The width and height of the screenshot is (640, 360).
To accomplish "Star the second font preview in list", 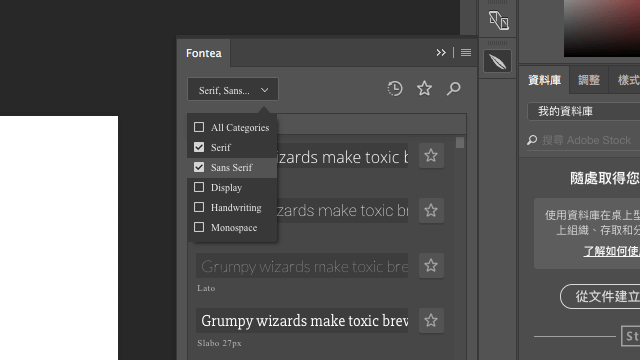I will coord(431,211).
